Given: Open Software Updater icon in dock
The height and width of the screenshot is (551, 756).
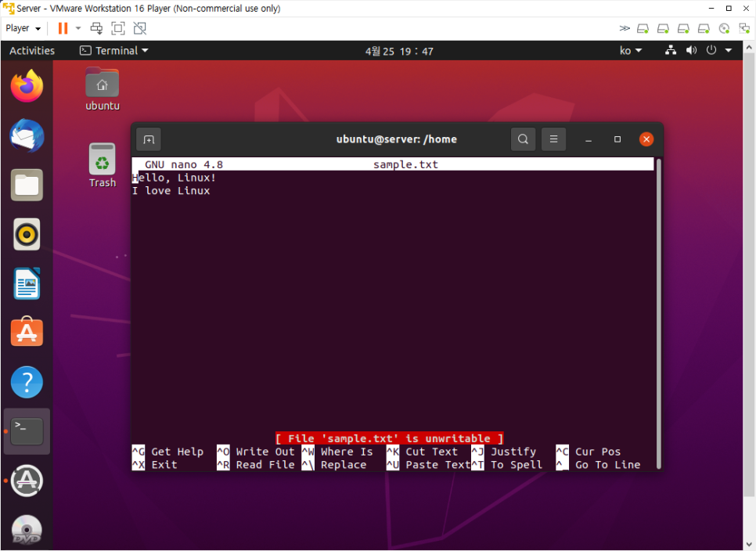Looking at the screenshot, I should (x=27, y=481).
